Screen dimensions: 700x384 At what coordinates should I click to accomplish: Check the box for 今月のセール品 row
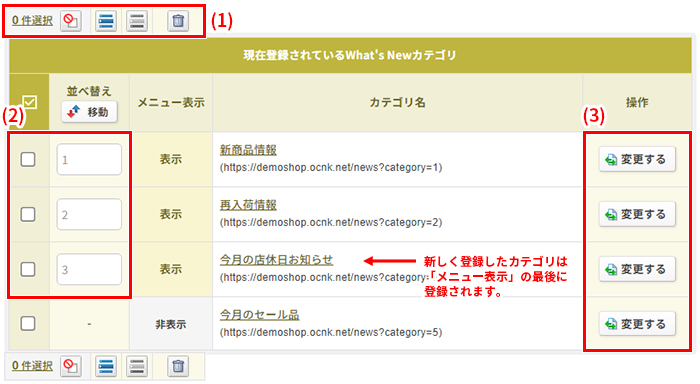pyautogui.click(x=28, y=323)
